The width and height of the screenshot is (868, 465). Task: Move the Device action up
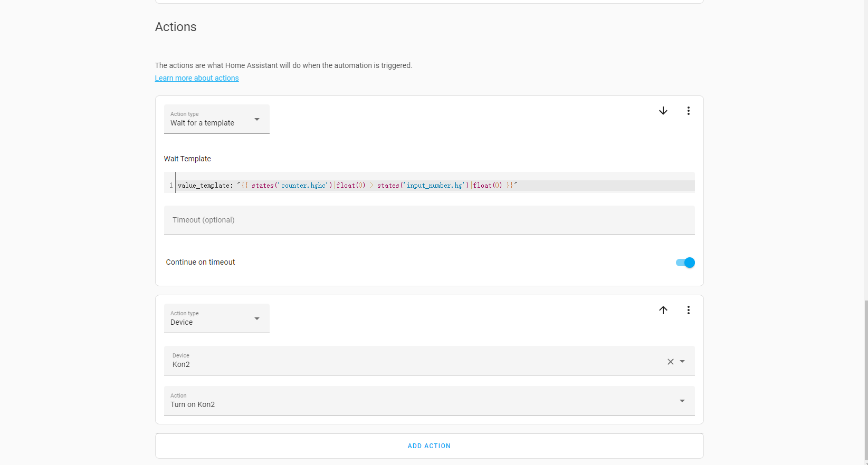[x=663, y=310]
